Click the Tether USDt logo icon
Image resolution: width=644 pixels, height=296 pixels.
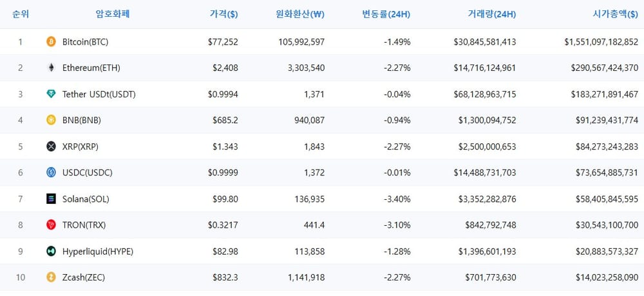[51, 94]
